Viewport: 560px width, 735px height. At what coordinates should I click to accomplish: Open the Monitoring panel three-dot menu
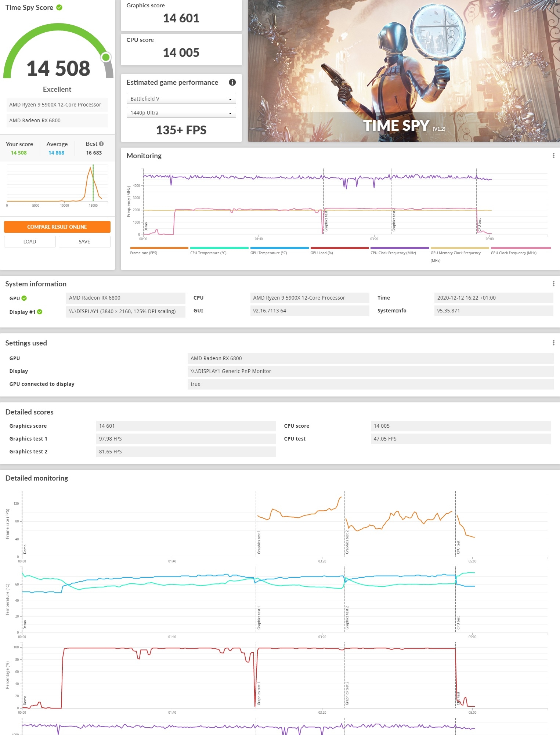tap(553, 156)
